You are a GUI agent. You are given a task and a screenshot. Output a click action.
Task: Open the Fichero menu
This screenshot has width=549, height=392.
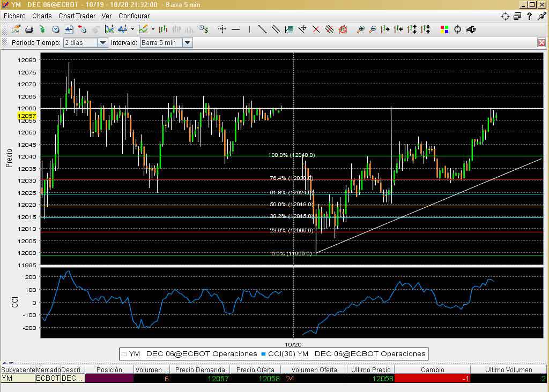point(14,16)
